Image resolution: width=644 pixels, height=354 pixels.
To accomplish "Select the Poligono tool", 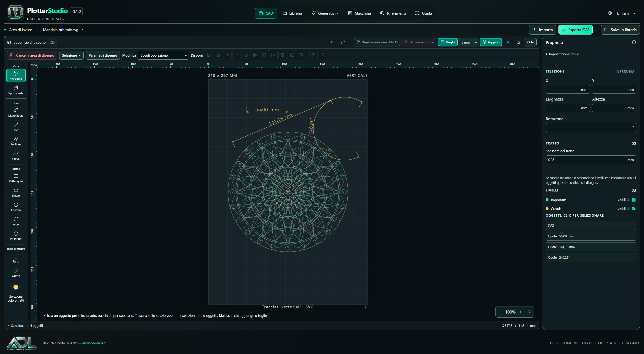I will click(x=16, y=236).
